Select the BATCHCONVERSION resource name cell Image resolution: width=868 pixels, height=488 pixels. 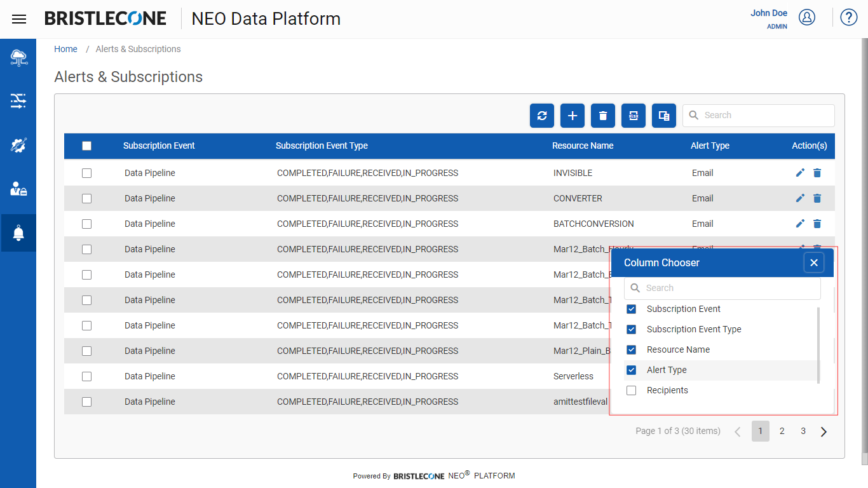(x=593, y=224)
